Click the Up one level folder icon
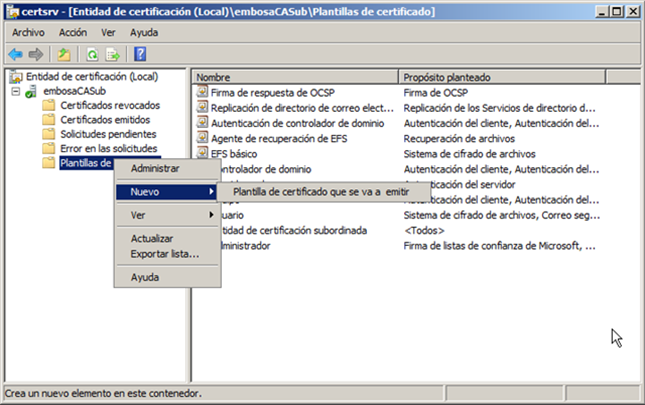 pos(63,54)
